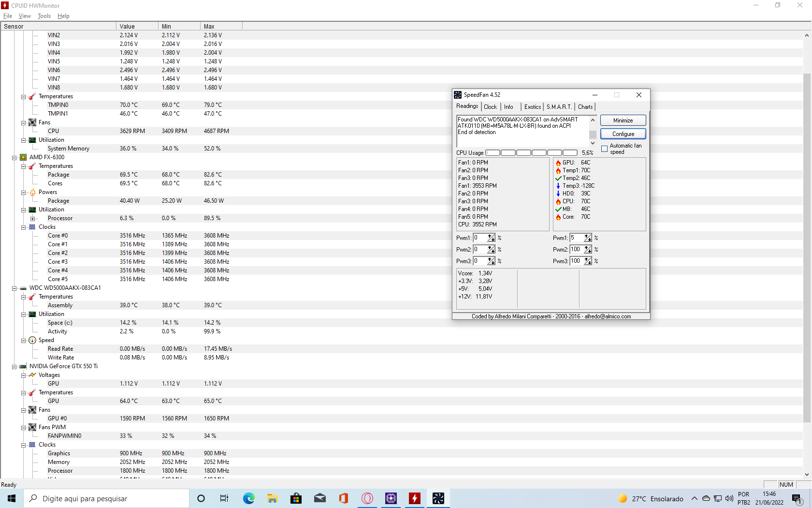
Task: Click the Sensor column header
Action: 58,26
